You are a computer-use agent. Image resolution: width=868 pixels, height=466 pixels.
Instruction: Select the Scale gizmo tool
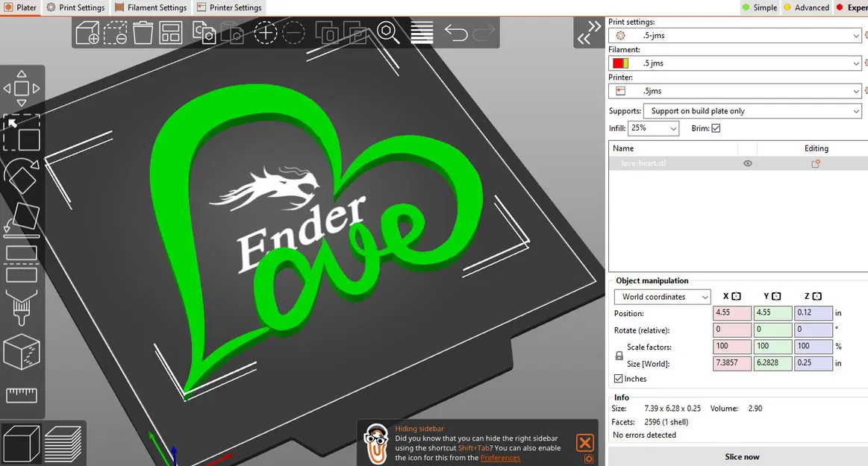[22, 133]
